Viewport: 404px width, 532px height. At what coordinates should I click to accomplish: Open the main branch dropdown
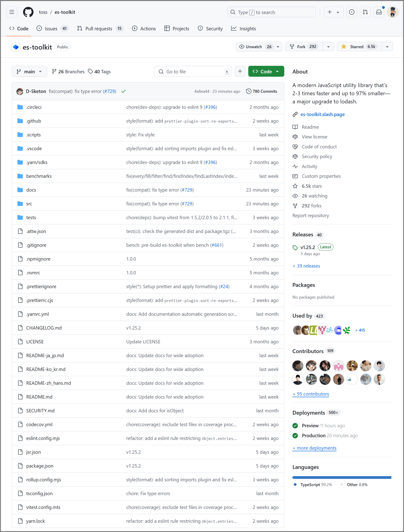pos(29,71)
